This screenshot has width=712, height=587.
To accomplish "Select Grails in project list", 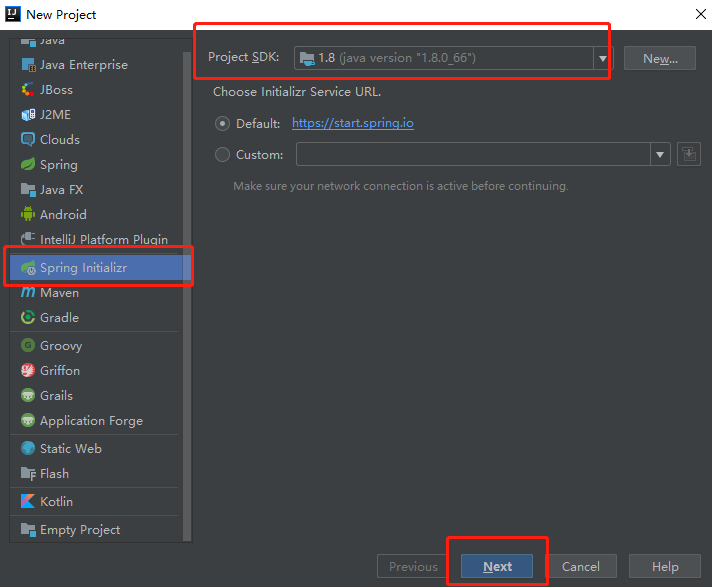I will (95, 395).
